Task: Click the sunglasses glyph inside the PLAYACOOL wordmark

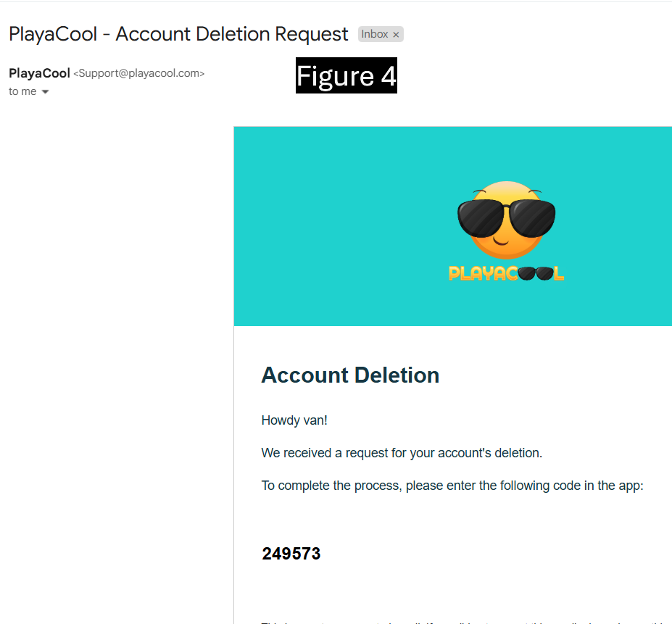Action: tap(536, 273)
